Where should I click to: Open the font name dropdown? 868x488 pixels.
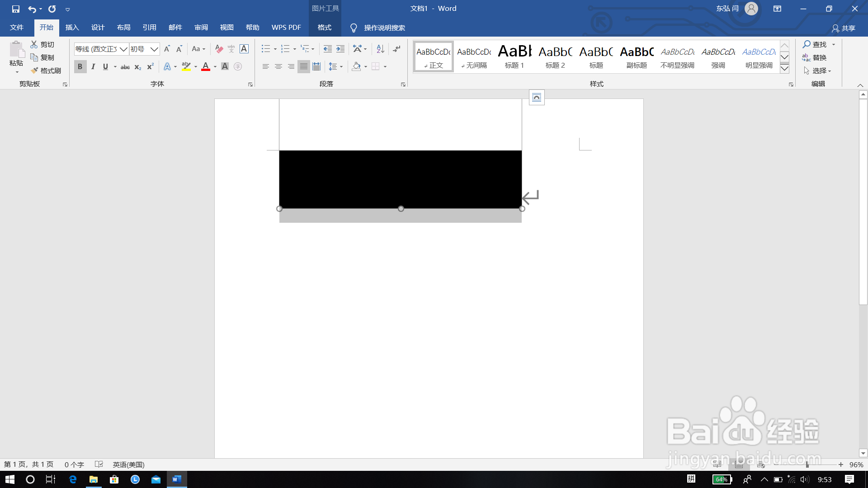pyautogui.click(x=123, y=49)
